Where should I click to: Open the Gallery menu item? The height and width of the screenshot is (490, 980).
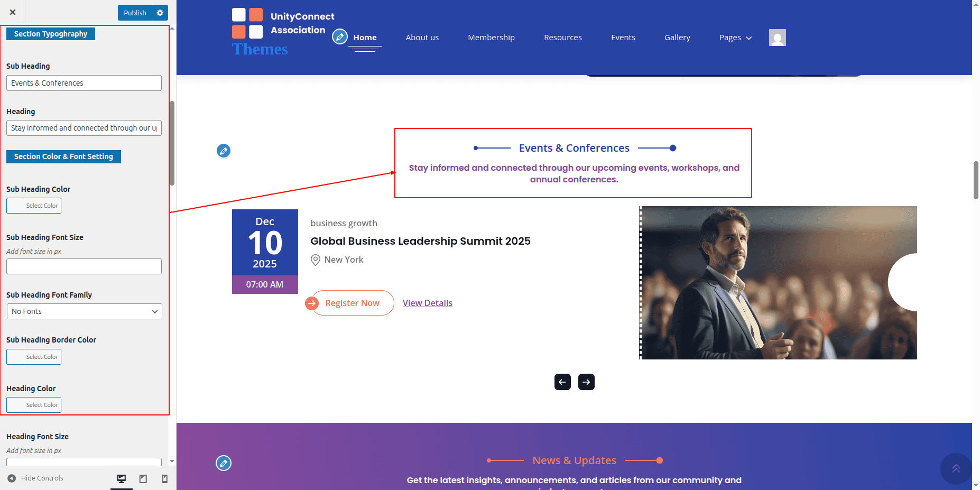(677, 38)
